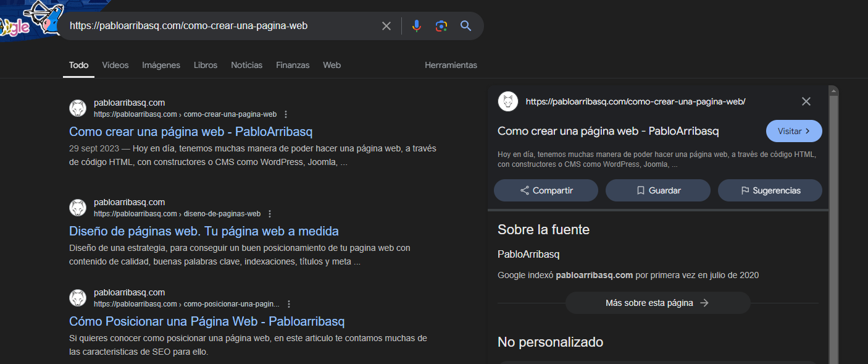868x364 pixels.
Task: Open 'Diseño de páginas web. Tu página web a medida' result
Action: pyautogui.click(x=204, y=231)
